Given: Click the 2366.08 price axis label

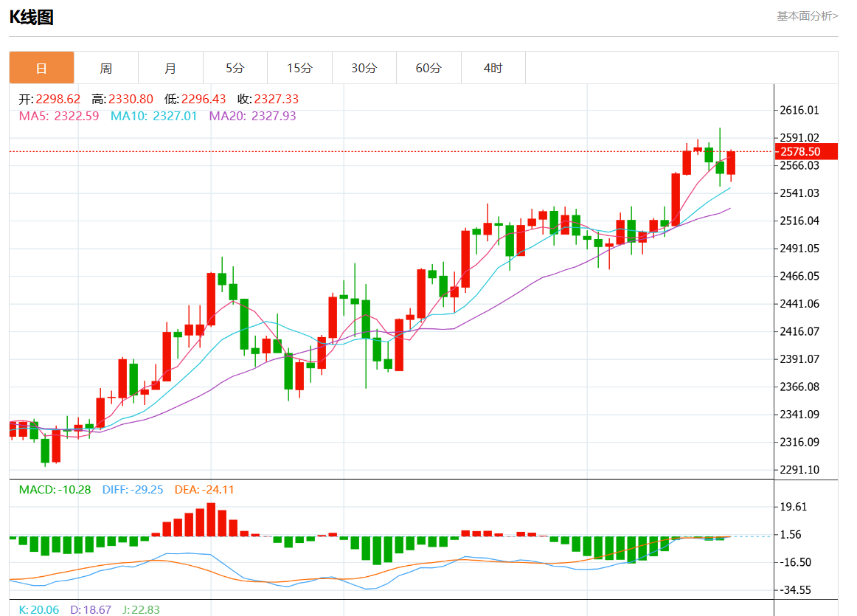Looking at the screenshot, I should tap(799, 387).
